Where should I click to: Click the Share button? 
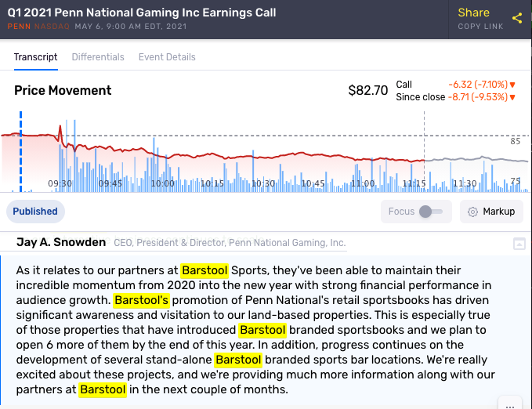[x=474, y=13]
